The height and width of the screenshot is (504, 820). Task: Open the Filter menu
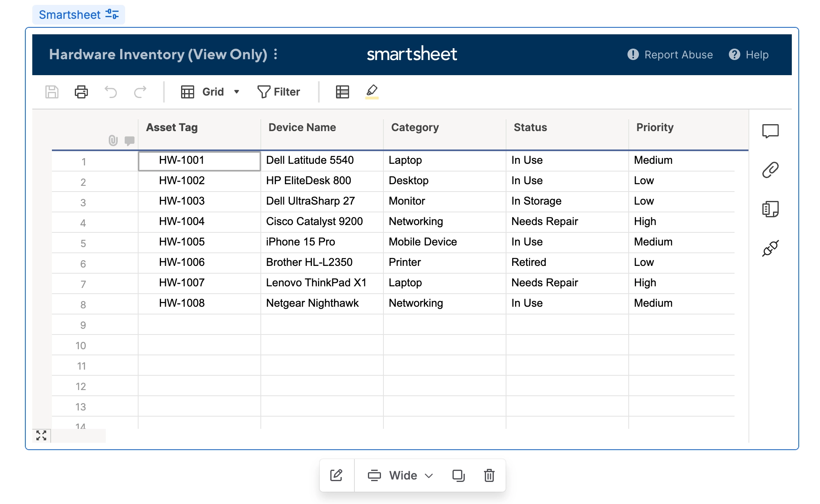click(279, 92)
